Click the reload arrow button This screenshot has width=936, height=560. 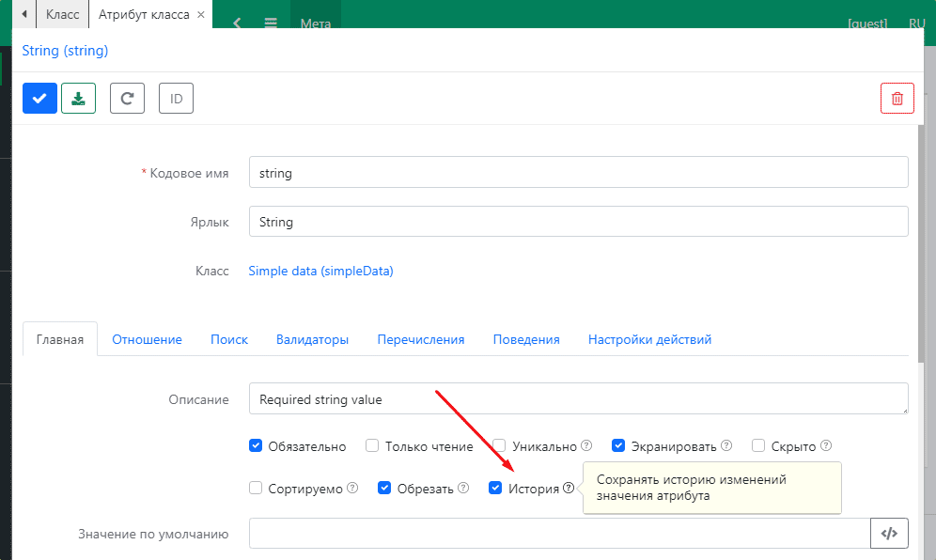click(127, 99)
